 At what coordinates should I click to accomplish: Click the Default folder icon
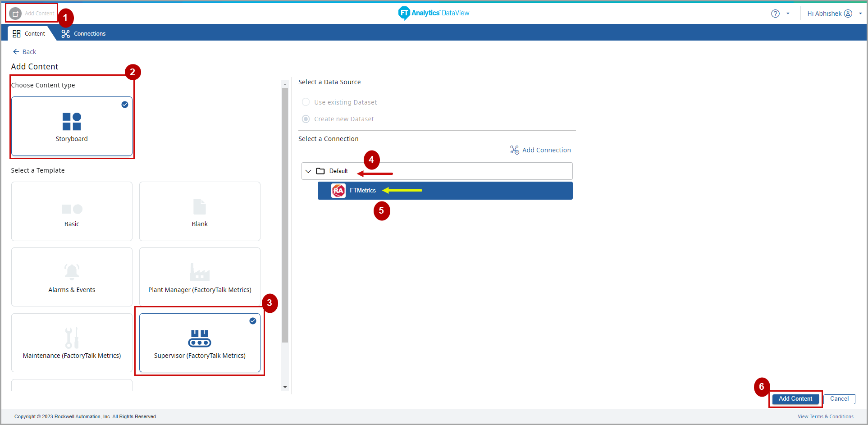point(320,171)
